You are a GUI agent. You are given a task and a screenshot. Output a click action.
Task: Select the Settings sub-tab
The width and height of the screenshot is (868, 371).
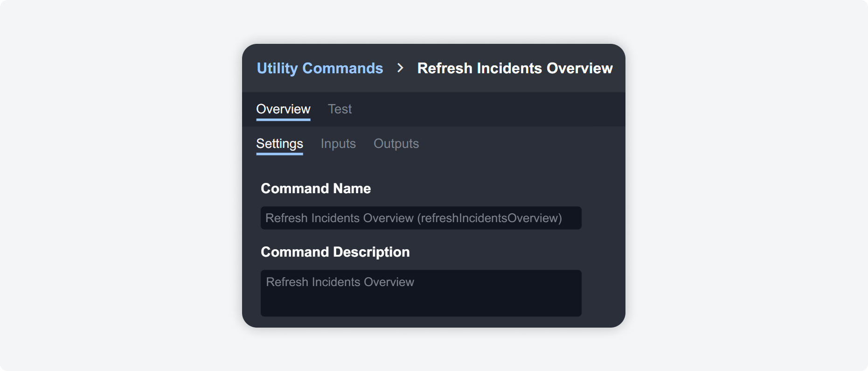[x=279, y=143]
